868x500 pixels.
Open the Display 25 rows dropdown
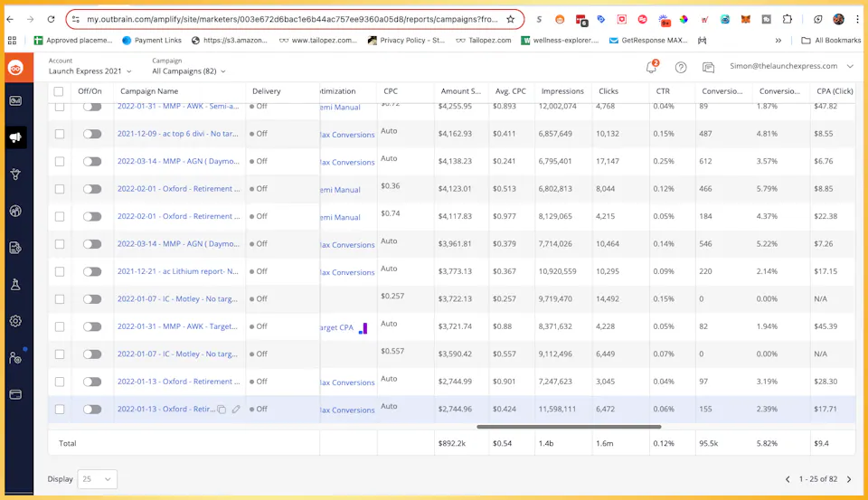pyautogui.click(x=98, y=479)
